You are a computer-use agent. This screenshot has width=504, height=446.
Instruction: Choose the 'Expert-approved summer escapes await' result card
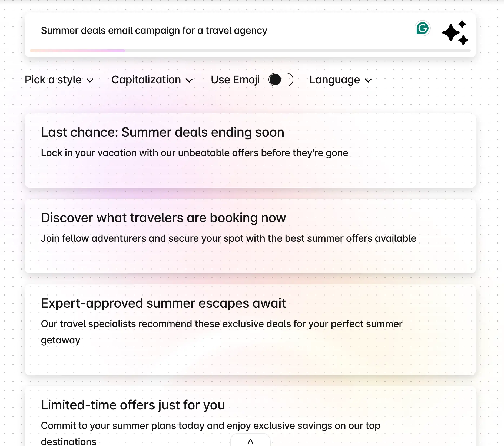click(x=249, y=325)
